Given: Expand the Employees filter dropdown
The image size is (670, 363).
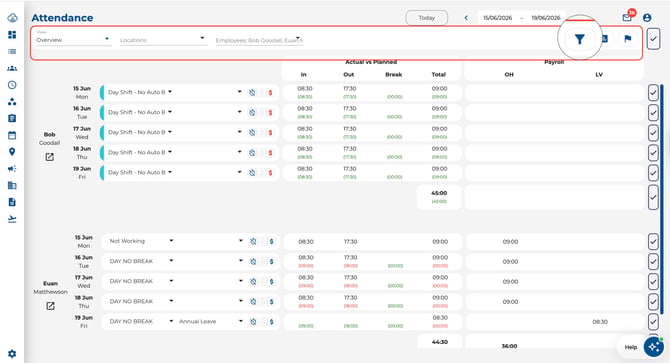Looking at the screenshot, I should click(x=259, y=40).
